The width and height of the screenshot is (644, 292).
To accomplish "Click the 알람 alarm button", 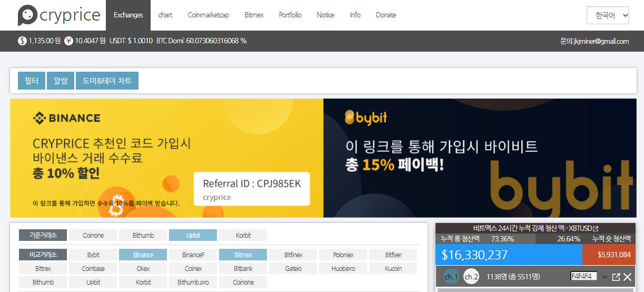I will click(61, 81).
